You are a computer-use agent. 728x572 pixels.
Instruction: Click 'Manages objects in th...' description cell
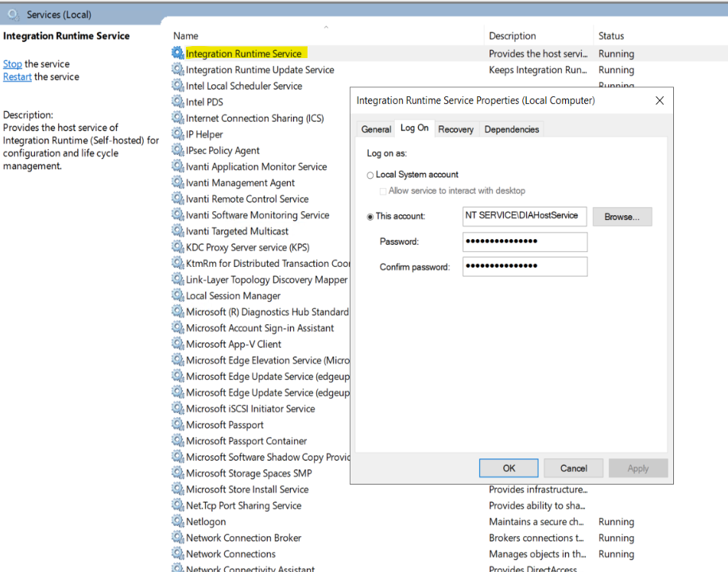pyautogui.click(x=537, y=554)
